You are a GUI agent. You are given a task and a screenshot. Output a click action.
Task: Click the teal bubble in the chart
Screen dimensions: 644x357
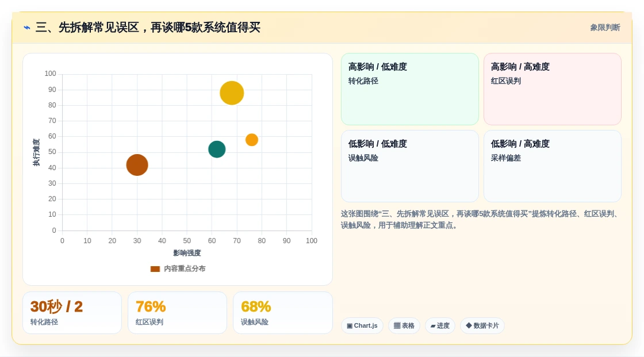[217, 149]
